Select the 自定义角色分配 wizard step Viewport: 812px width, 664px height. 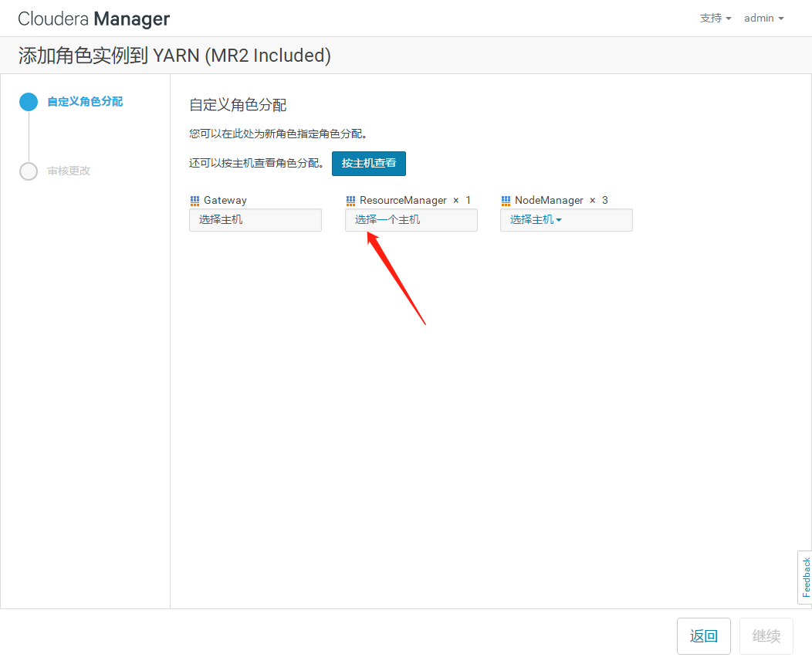point(85,101)
